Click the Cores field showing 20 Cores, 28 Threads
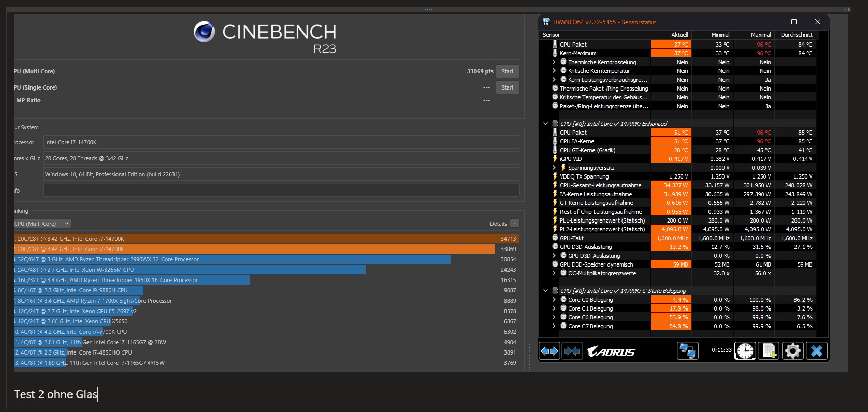 [x=281, y=158]
